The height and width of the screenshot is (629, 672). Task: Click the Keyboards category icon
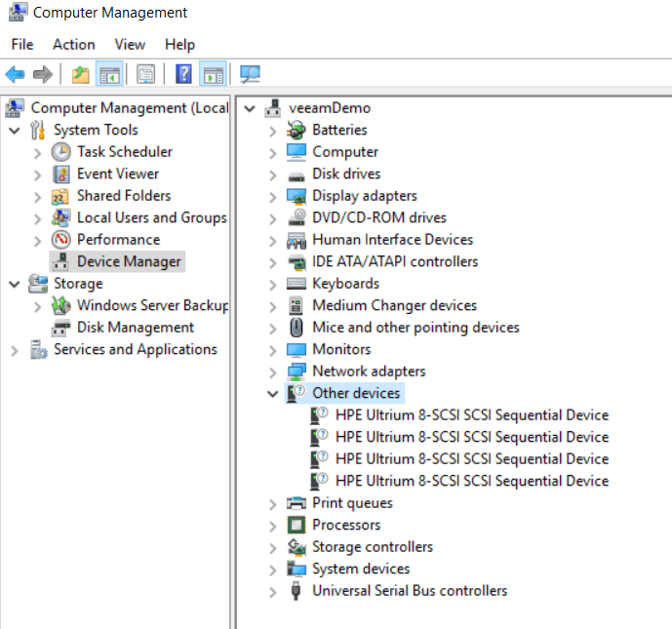click(296, 284)
